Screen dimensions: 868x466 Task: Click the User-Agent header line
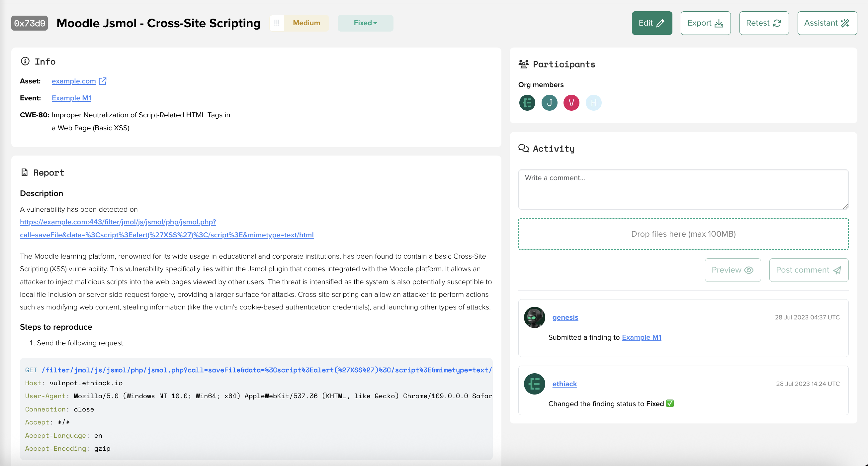click(x=258, y=396)
